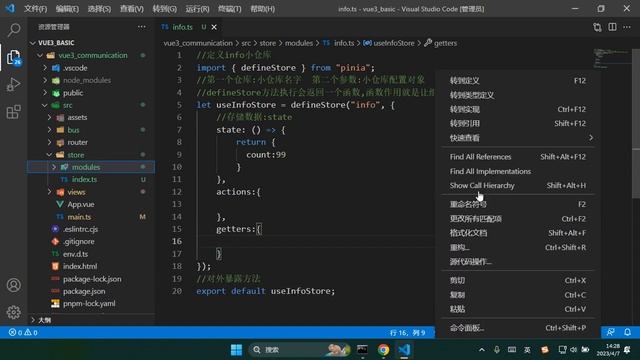
Task: Show hidden system tray icons
Action: 482,350
